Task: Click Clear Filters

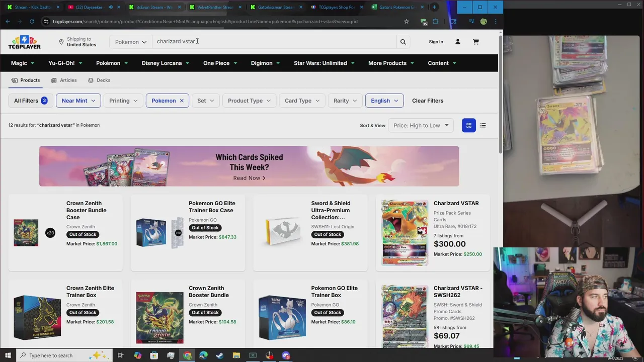Action: [x=428, y=101]
